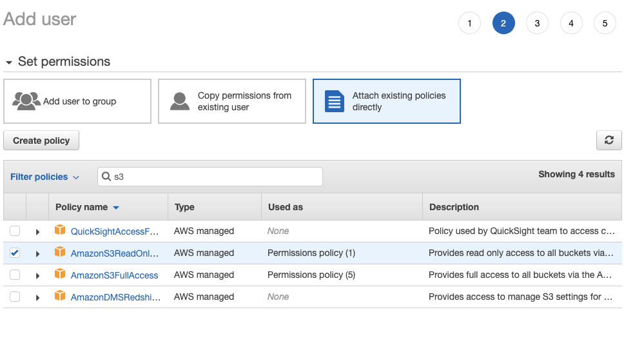Click description 'Provides access to manage S3 settings'
The image size is (644, 343).
pyautogui.click(x=520, y=297)
